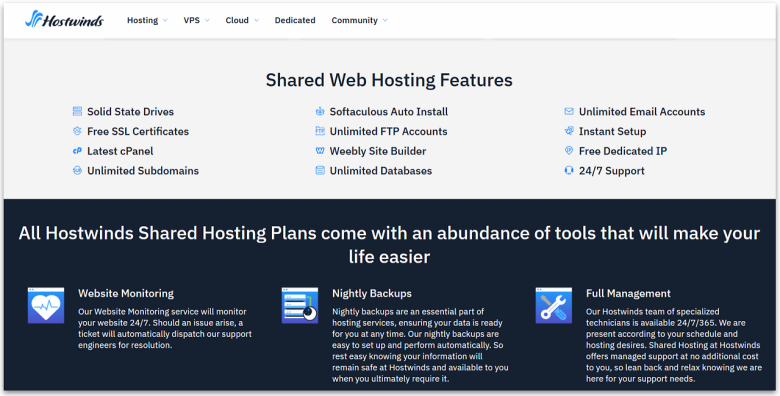Image resolution: width=780 pixels, height=396 pixels.
Task: Click the Softaculous Auto Install text
Action: click(x=389, y=111)
